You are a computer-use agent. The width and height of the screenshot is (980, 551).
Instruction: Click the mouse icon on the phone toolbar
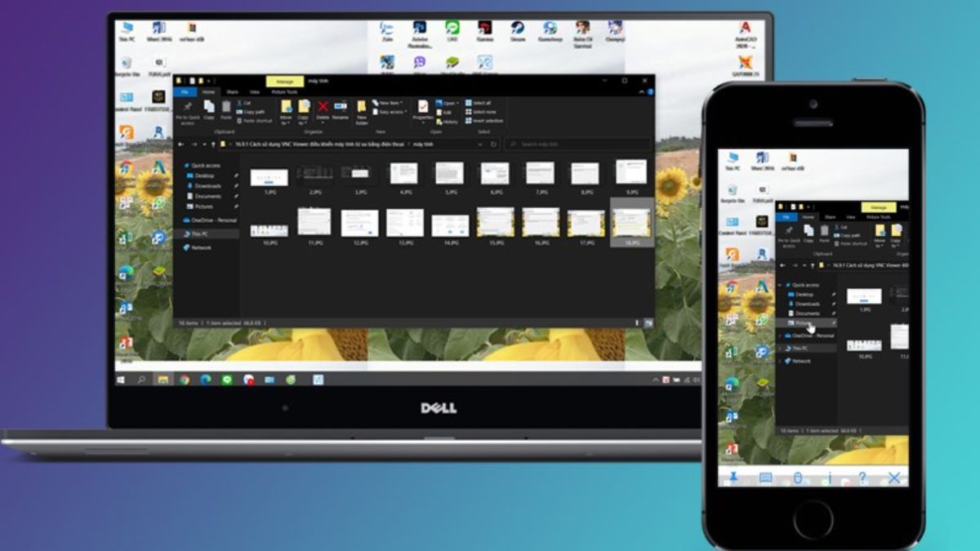tap(797, 478)
